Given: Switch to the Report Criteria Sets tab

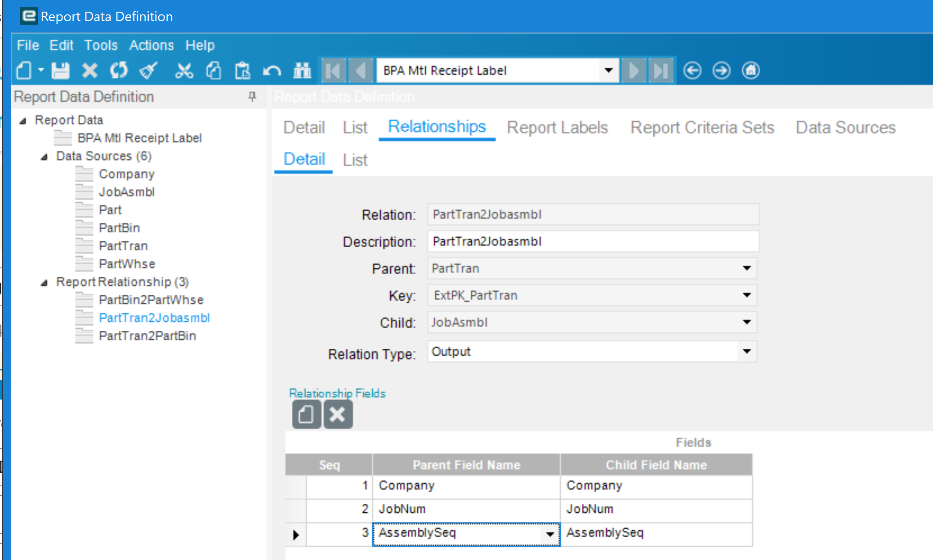Looking at the screenshot, I should (702, 128).
